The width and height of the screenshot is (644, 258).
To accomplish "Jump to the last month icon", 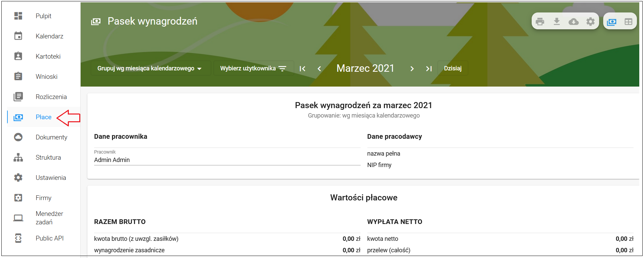I will [429, 69].
